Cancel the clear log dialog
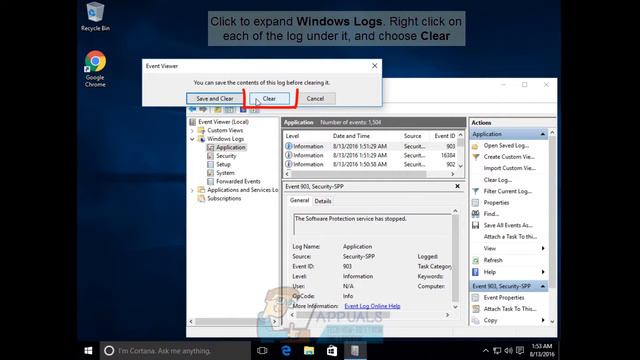This screenshot has width=640, height=360. click(x=315, y=98)
